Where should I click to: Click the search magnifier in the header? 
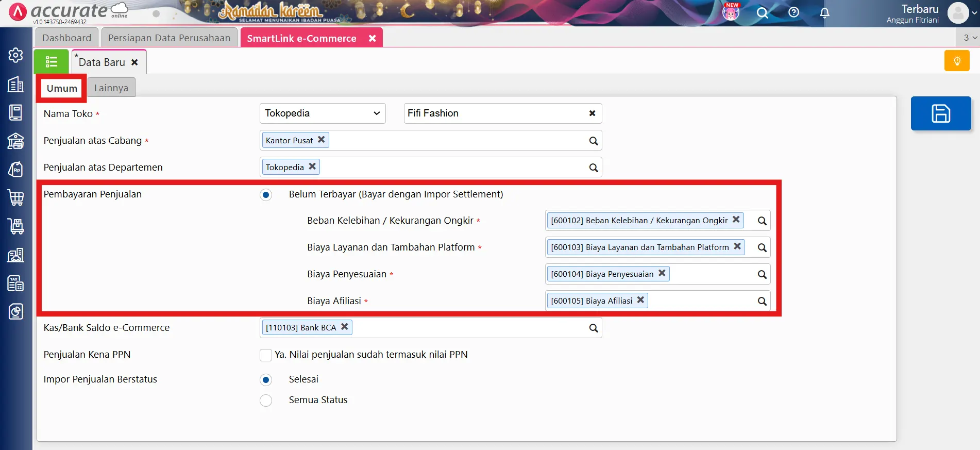point(762,13)
